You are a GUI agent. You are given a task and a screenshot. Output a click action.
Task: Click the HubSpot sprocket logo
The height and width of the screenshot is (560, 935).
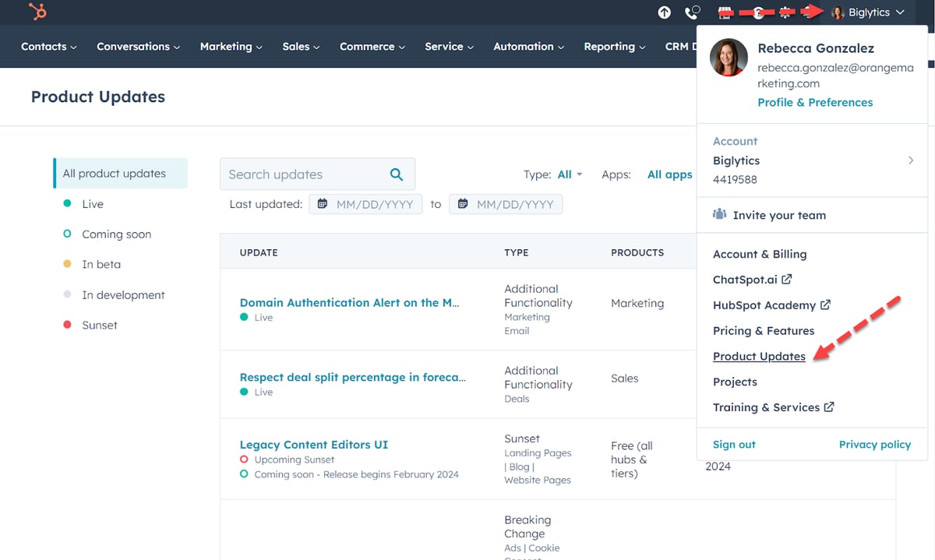(35, 12)
